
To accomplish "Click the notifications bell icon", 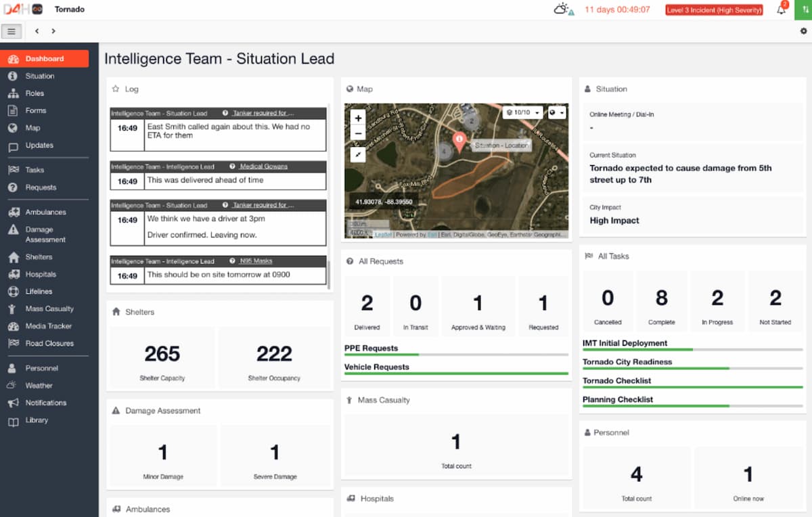I will [782, 10].
